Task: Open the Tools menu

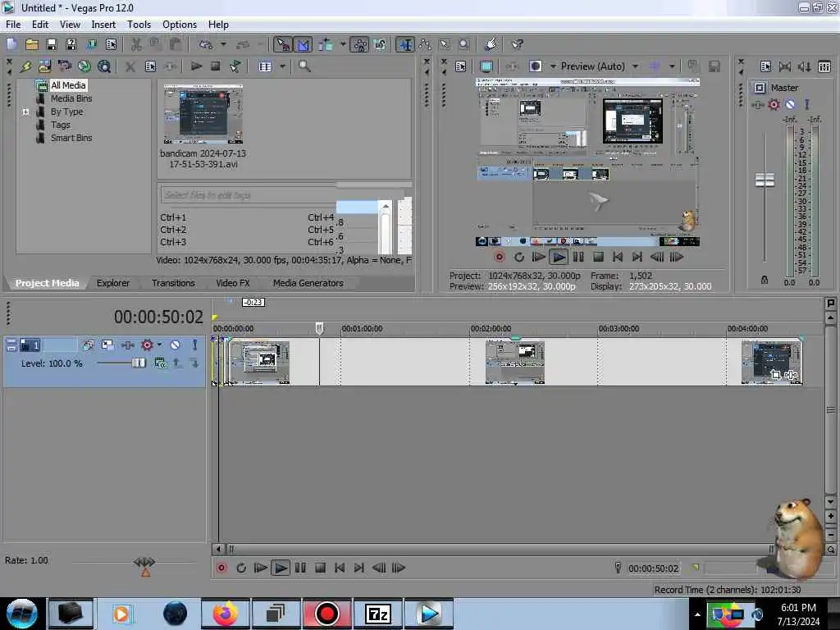Action: pos(139,25)
